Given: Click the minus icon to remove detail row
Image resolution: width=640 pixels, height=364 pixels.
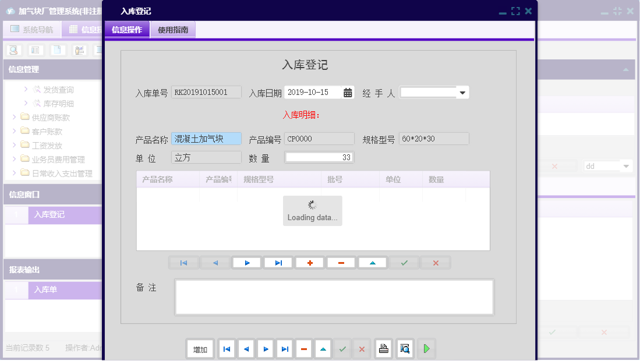Looking at the screenshot, I should pyautogui.click(x=341, y=263).
